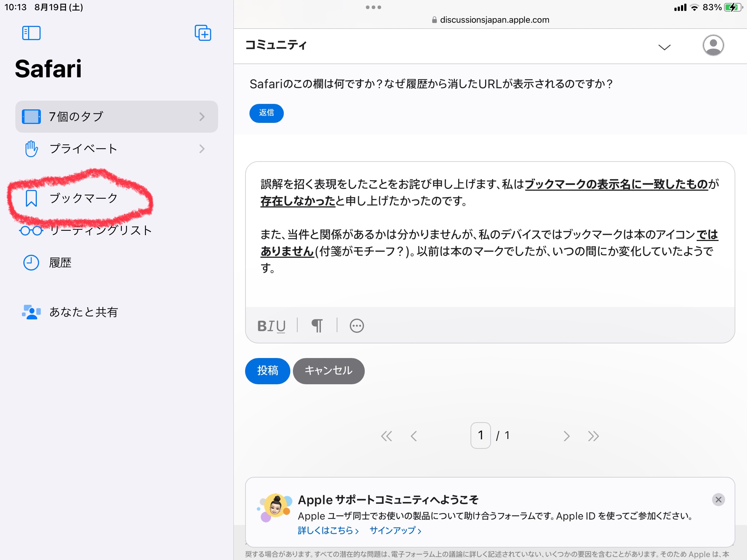Viewport: 747px width, 560px height.
Task: Expand the コミュニティ dropdown chevron
Action: point(664,47)
